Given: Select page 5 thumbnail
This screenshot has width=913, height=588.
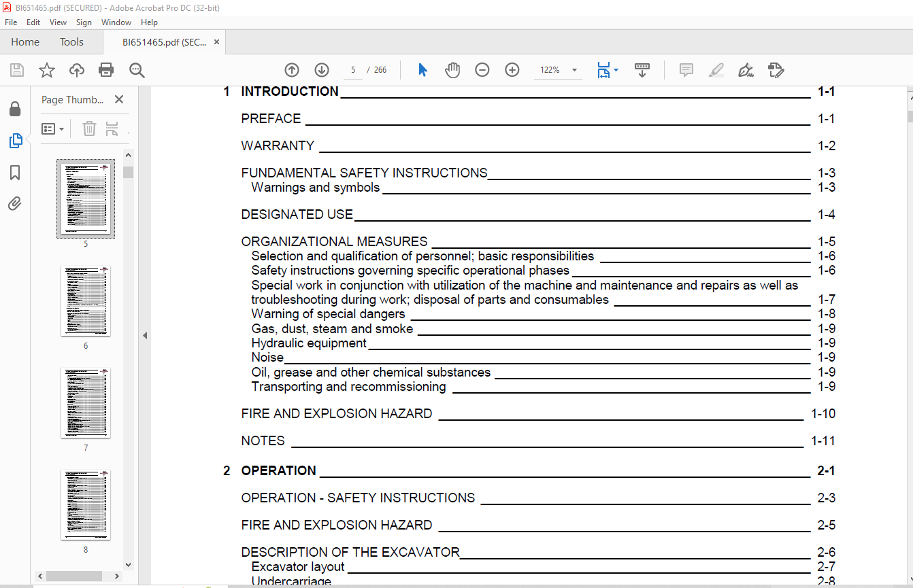Looking at the screenshot, I should tap(86, 198).
